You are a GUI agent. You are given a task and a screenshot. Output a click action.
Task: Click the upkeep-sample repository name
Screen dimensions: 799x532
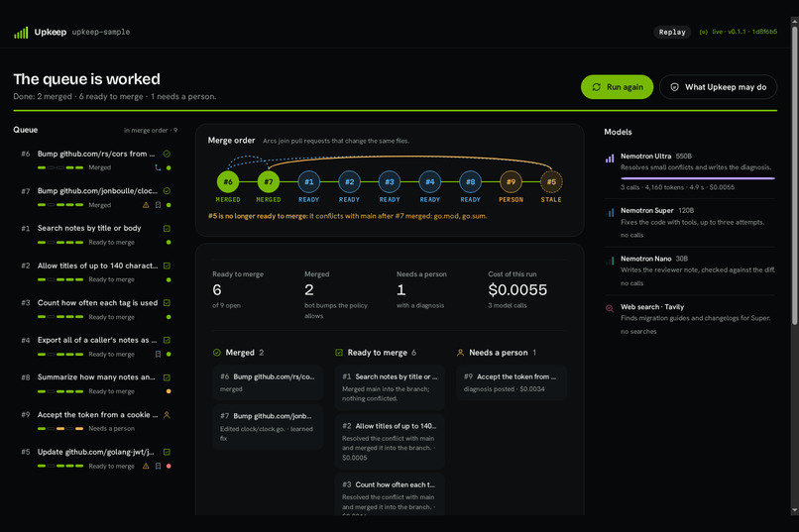[101, 32]
